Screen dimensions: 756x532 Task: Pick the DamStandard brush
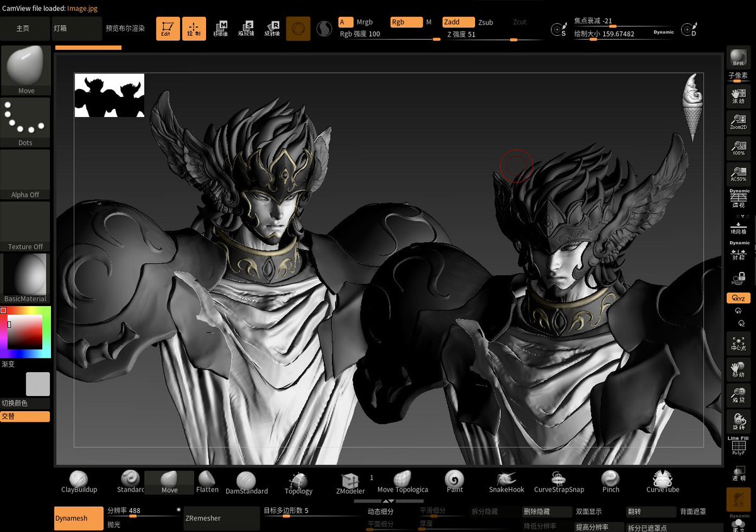pos(246,483)
